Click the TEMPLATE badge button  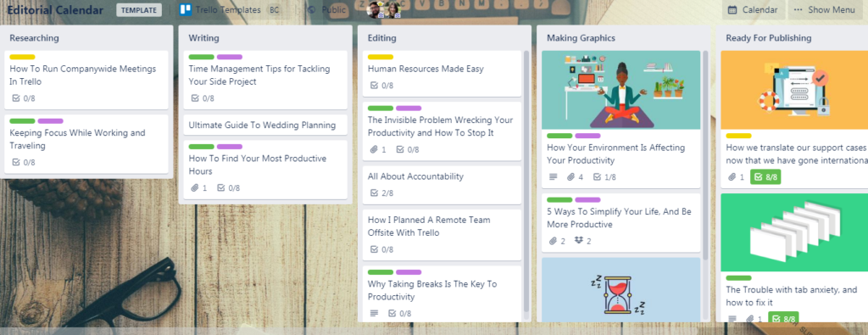[x=139, y=10]
